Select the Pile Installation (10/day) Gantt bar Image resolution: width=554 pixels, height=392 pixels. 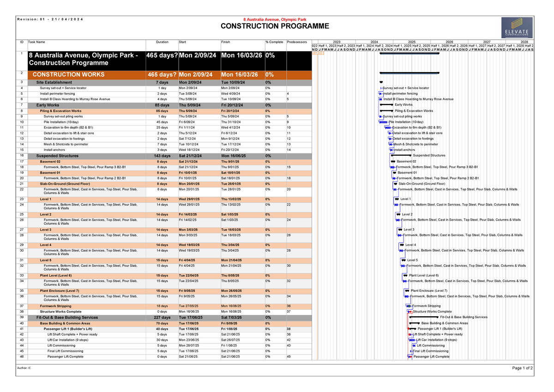pos(383,122)
